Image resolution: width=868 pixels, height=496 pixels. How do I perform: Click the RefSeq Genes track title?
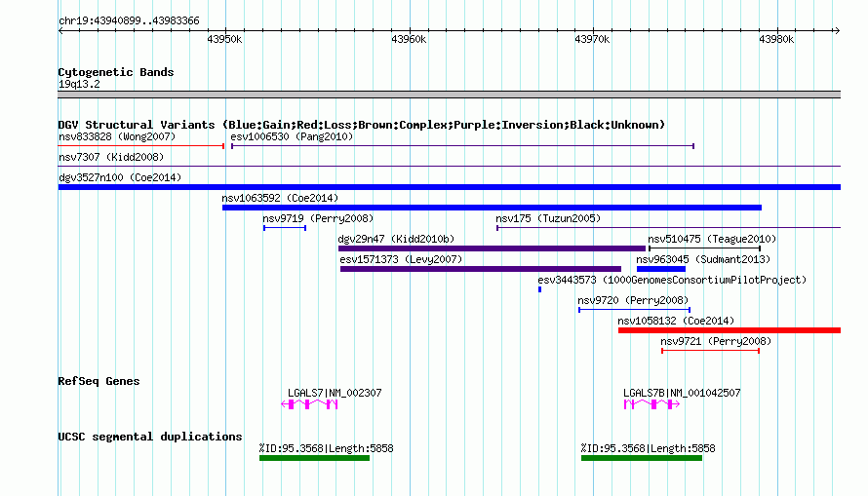tap(99, 381)
